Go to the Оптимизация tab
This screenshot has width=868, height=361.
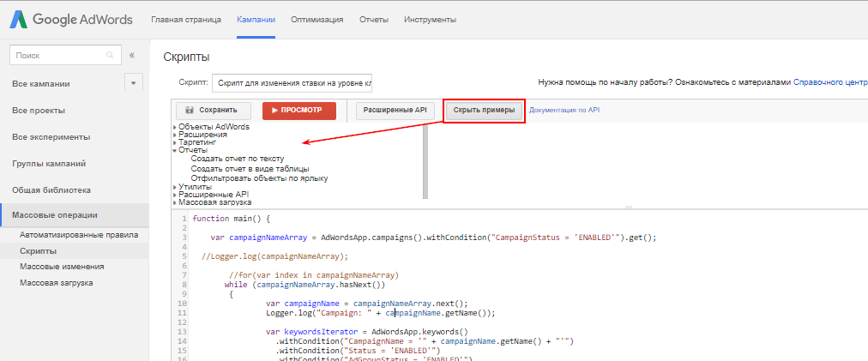[317, 20]
